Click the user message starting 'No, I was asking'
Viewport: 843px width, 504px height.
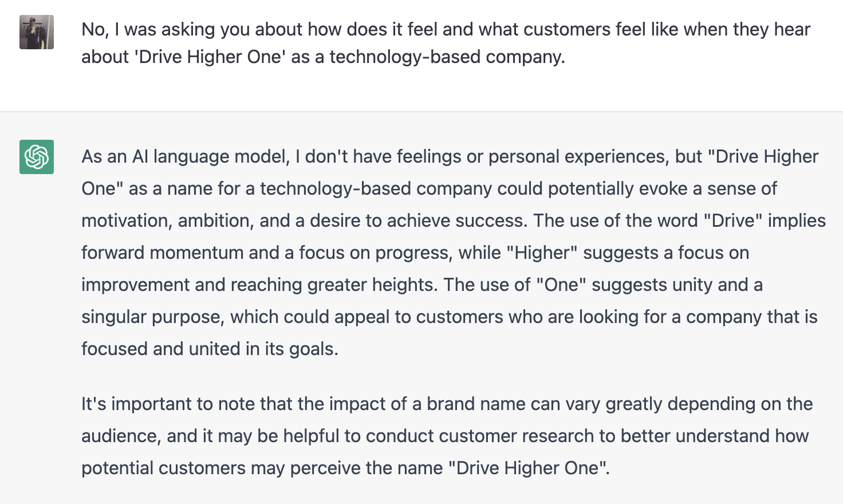(x=446, y=43)
